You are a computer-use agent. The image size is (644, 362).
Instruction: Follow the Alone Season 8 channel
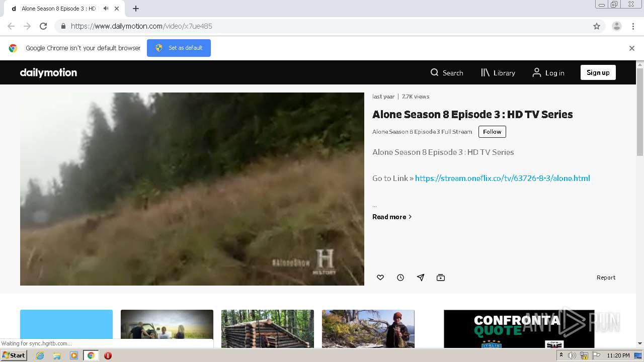coord(492,132)
